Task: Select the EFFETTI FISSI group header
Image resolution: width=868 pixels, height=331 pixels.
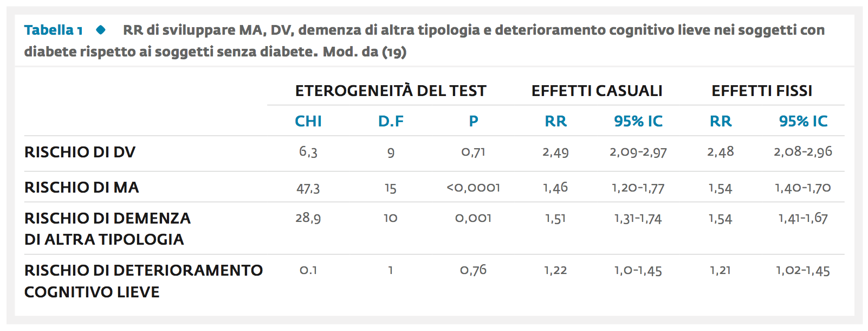Action: (762, 91)
